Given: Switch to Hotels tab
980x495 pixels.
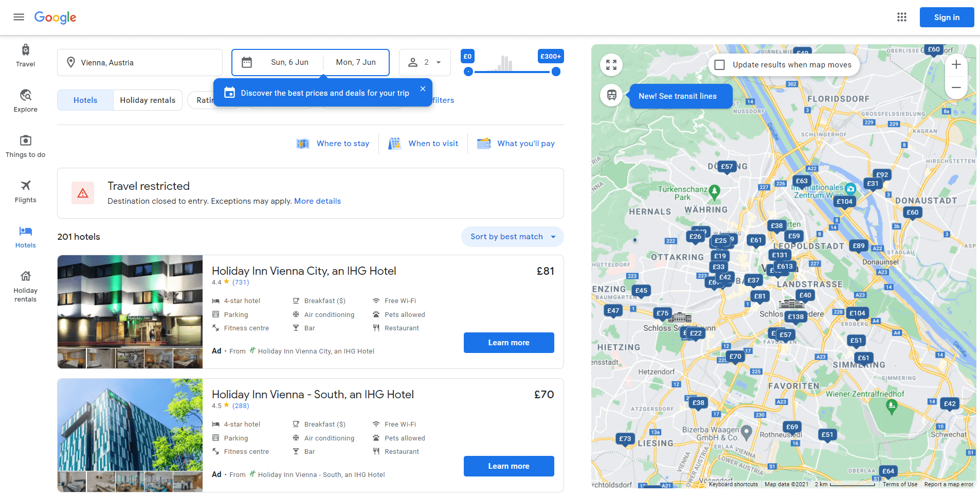Looking at the screenshot, I should point(85,100).
